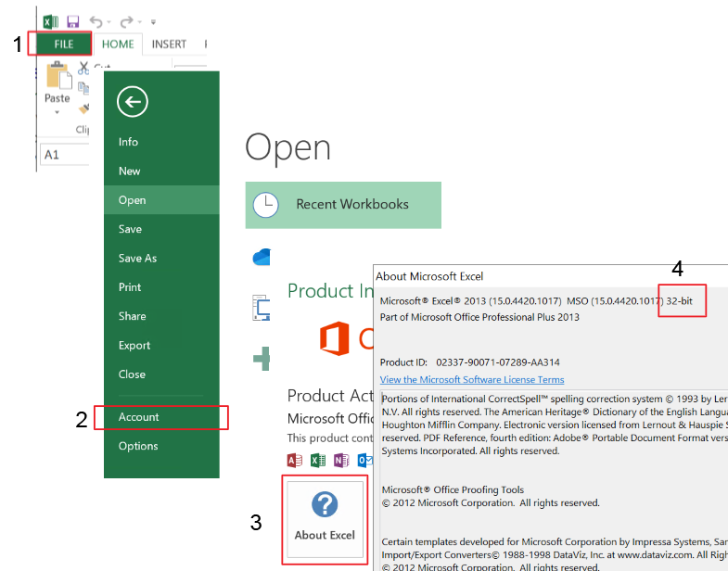
Task: Click the Open page heading
Action: click(287, 147)
